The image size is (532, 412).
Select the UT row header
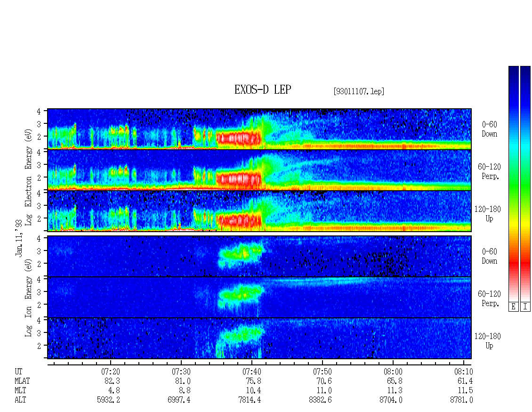(x=18, y=372)
